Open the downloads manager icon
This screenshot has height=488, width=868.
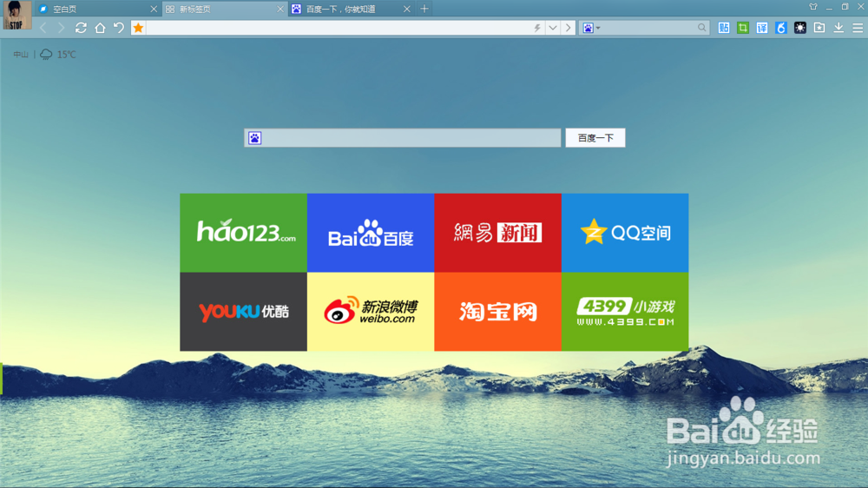tap(838, 28)
